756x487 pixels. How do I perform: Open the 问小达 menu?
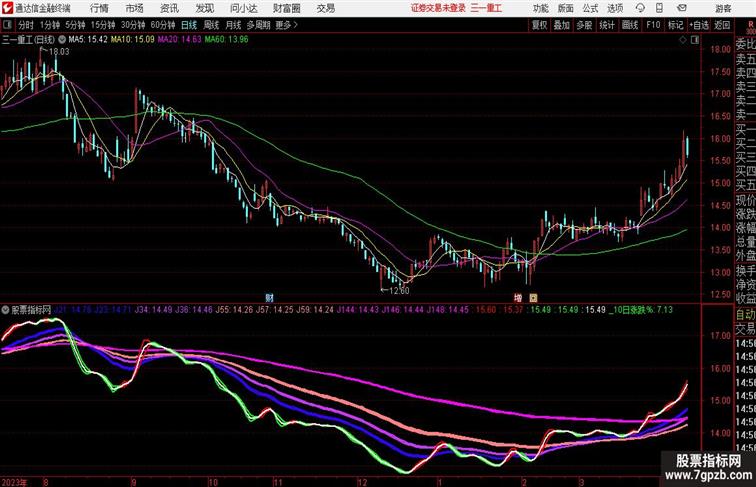pyautogui.click(x=243, y=8)
